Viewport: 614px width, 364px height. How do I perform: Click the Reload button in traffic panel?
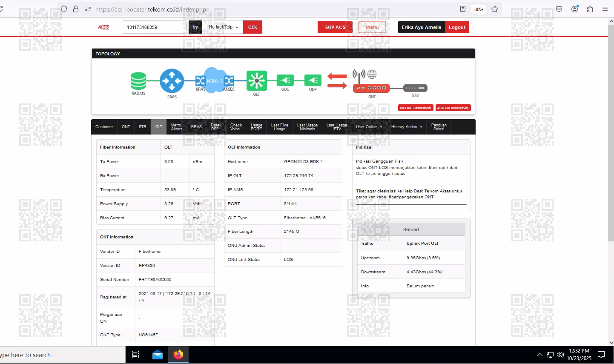[x=411, y=229]
